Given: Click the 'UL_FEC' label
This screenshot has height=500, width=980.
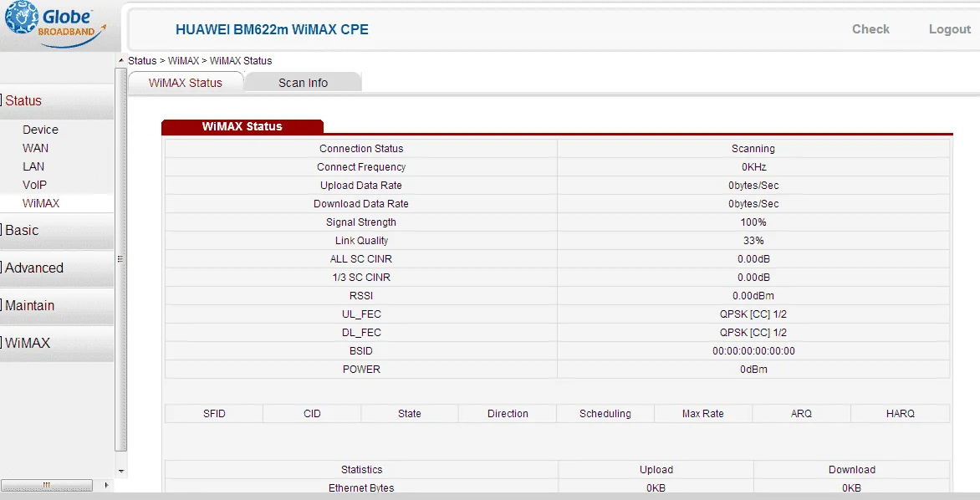Looking at the screenshot, I should tap(361, 314).
